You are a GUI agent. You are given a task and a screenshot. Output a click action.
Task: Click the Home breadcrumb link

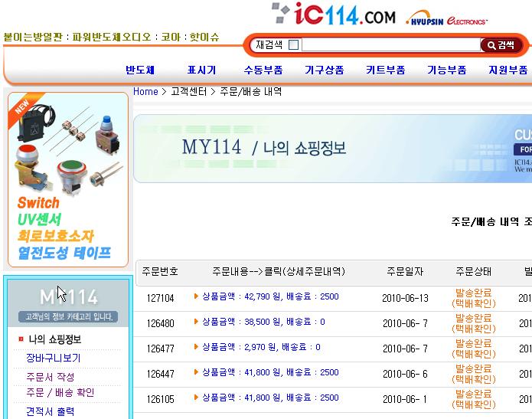coord(145,92)
